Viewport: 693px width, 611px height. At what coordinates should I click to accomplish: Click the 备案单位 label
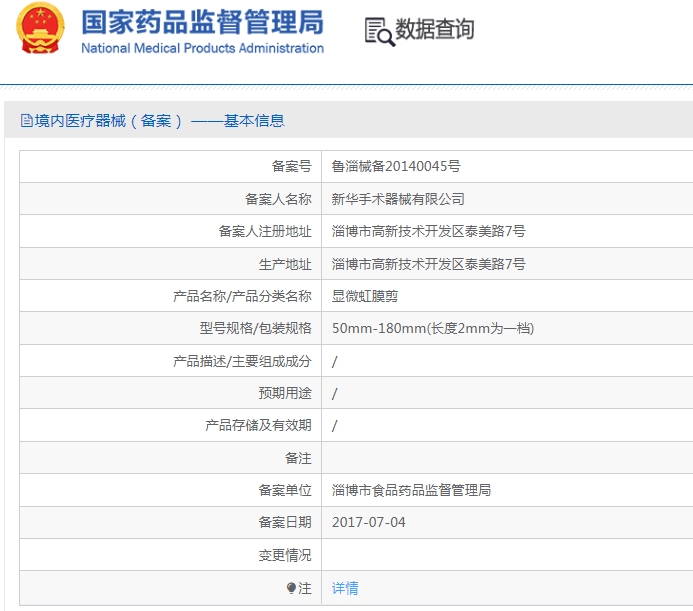coord(285,490)
